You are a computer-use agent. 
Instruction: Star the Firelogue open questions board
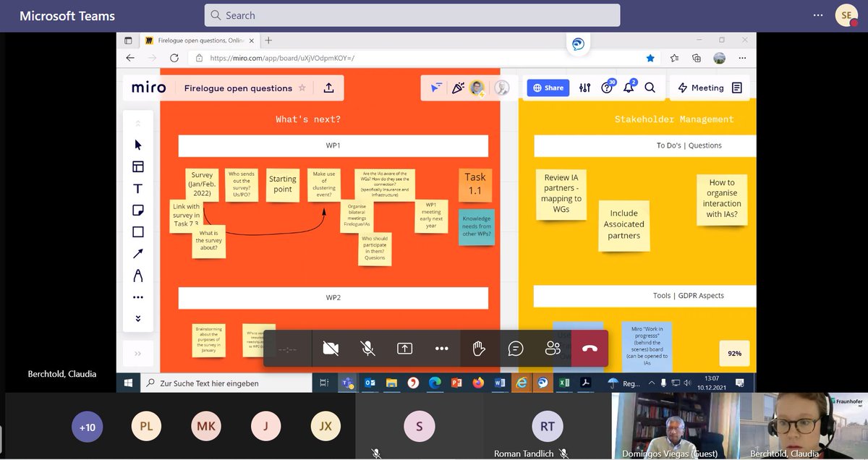pyautogui.click(x=302, y=88)
